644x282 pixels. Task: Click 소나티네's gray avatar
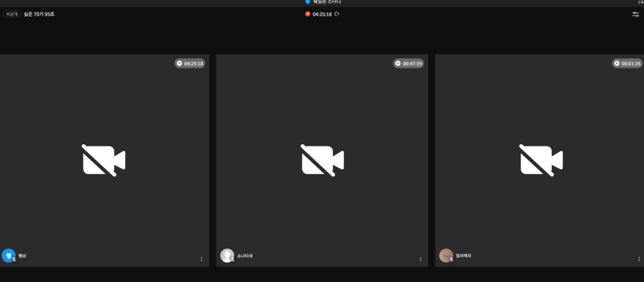pos(227,256)
